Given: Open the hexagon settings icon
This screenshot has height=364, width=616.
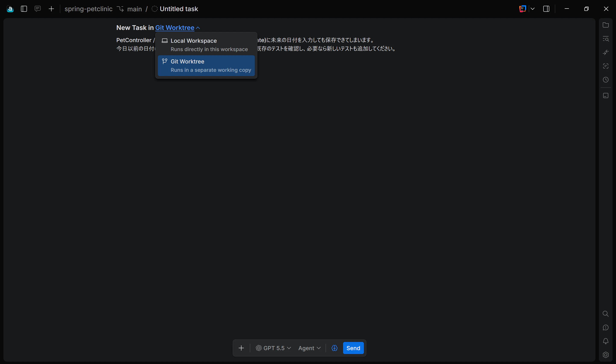Looking at the screenshot, I should [606, 355].
